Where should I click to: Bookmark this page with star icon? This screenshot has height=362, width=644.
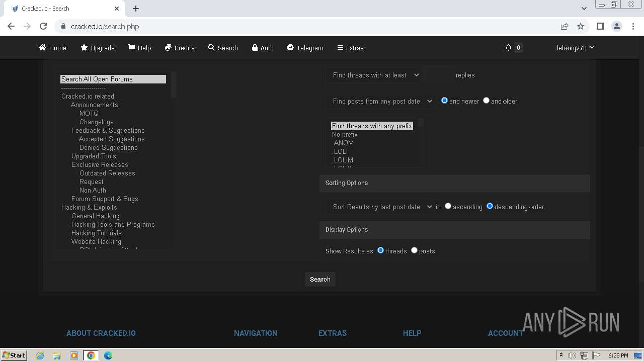pyautogui.click(x=581, y=26)
